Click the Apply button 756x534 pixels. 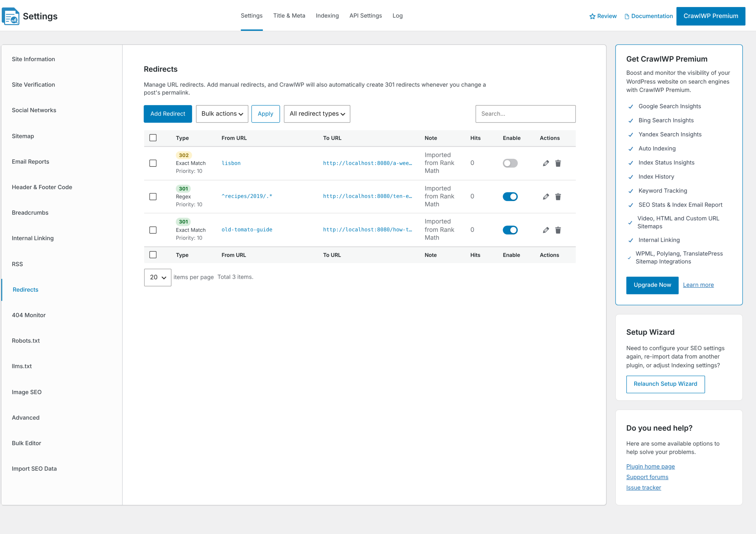tap(265, 114)
